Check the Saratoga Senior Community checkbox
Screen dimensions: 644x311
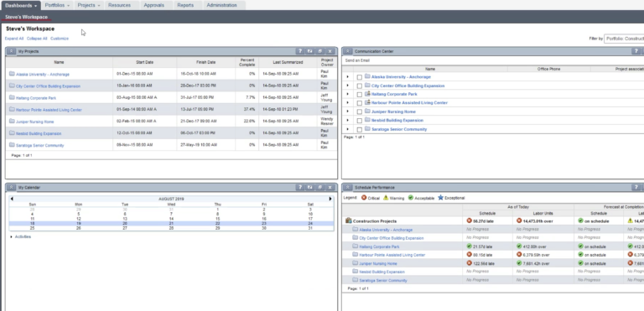pos(360,129)
